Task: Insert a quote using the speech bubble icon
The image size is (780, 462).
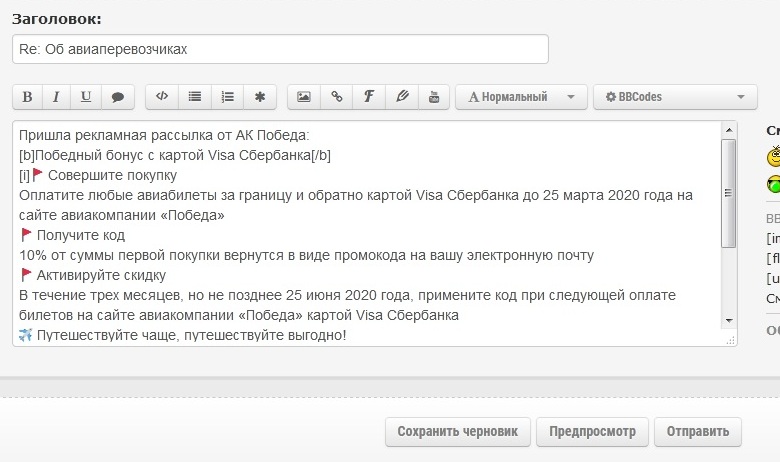Action: pos(117,97)
